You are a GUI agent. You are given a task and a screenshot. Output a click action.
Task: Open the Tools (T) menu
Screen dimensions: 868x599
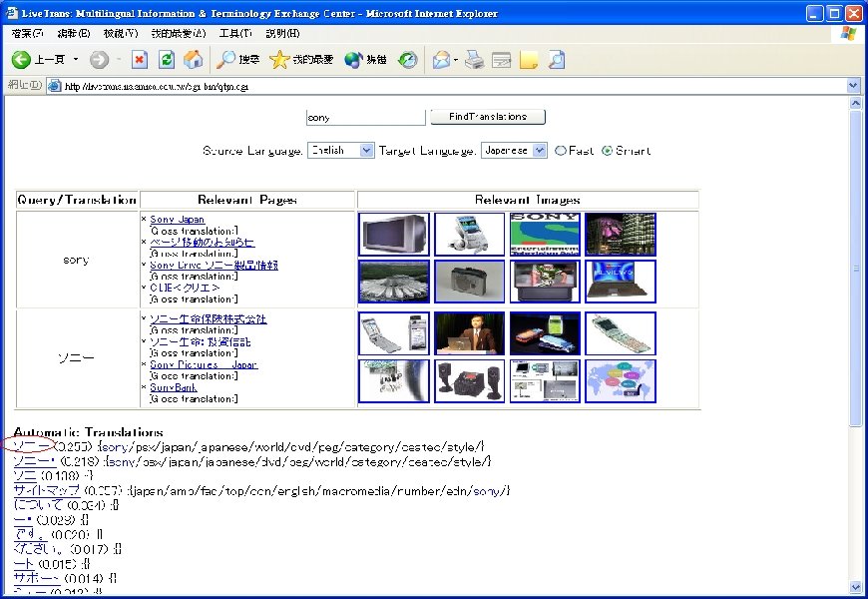tap(235, 33)
